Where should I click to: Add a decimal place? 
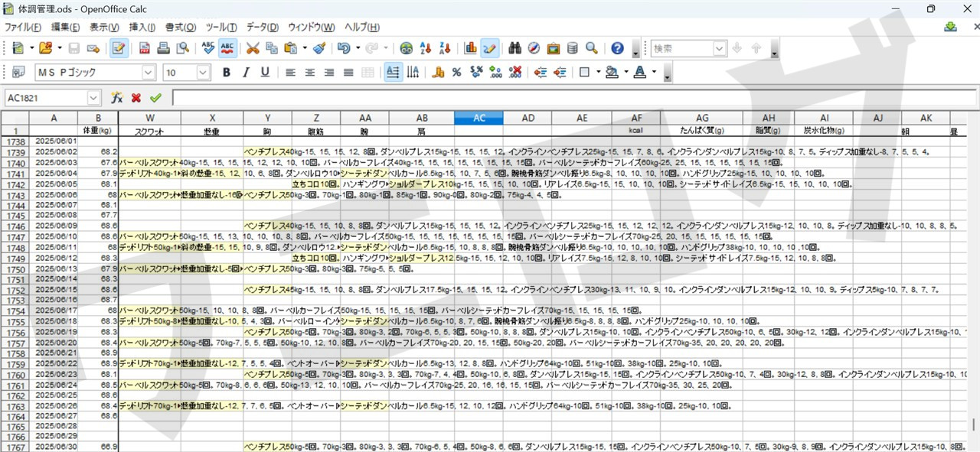495,72
